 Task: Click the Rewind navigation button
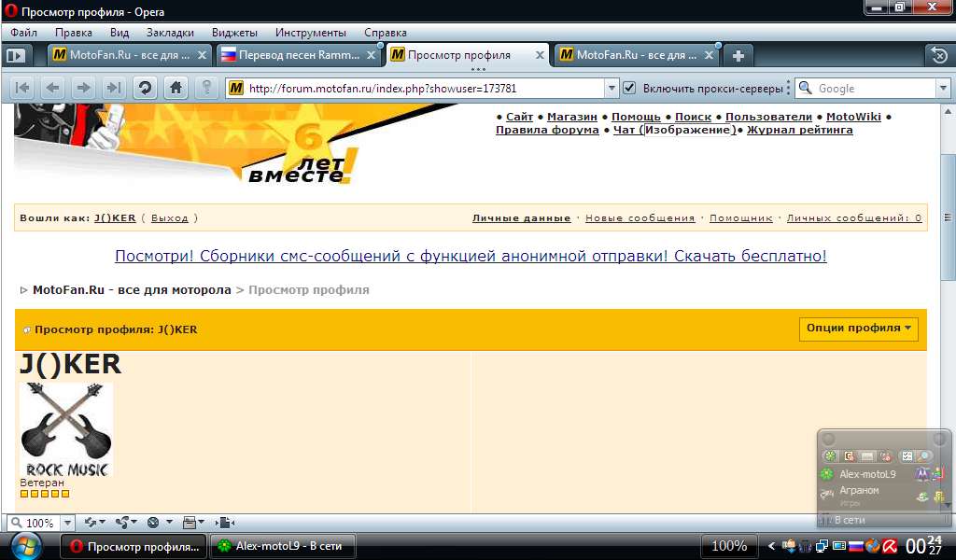point(22,89)
